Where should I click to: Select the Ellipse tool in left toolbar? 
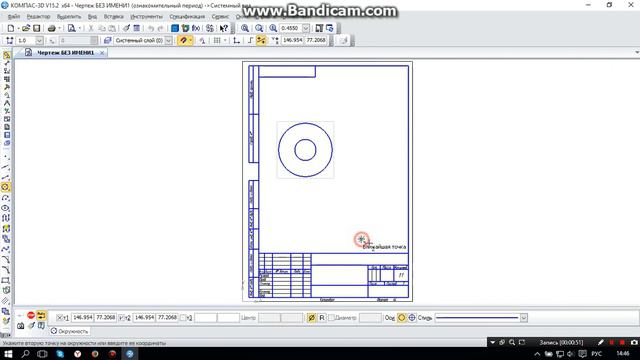click(6, 208)
